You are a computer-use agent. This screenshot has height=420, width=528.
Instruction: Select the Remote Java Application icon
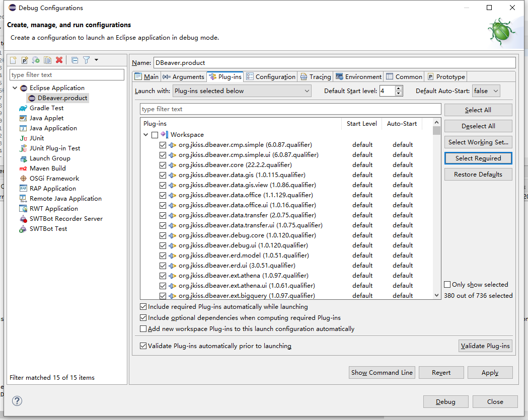point(23,199)
